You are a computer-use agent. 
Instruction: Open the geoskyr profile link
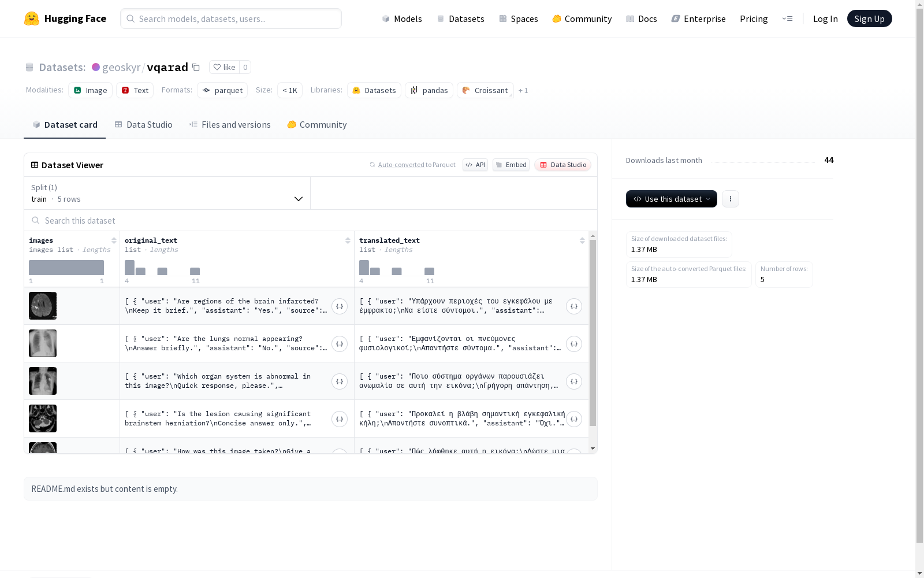click(x=121, y=67)
